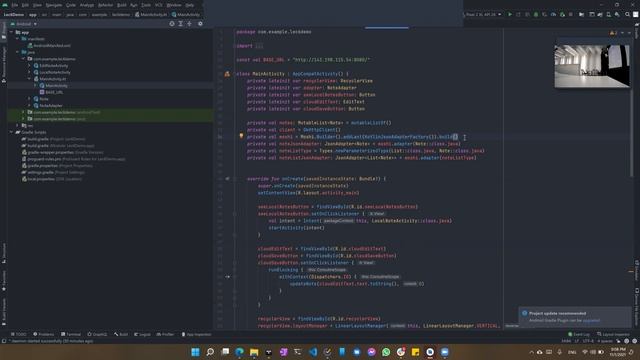This screenshot has width=640, height=360.
Task: Open the Window menu
Action: [x=174, y=5]
